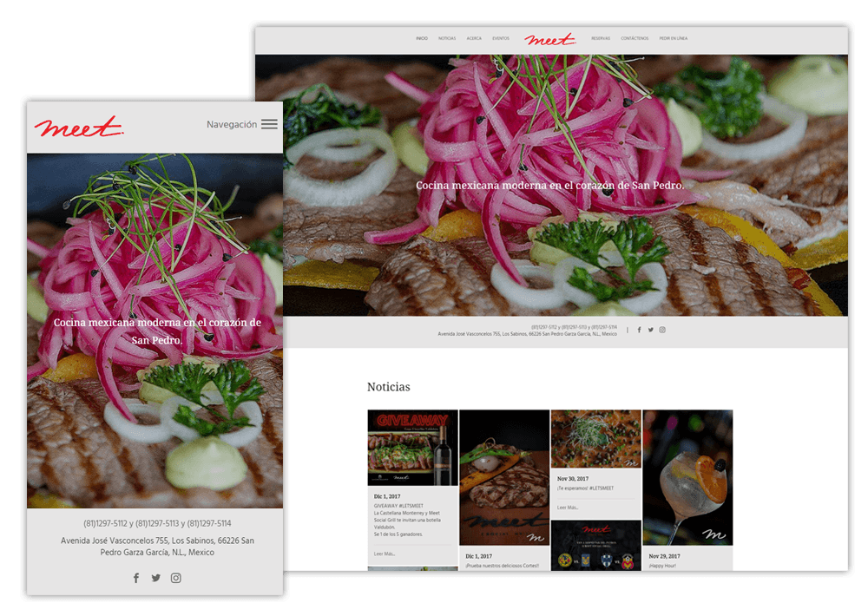Expand the Navegación menu label
The width and height of the screenshot is (868, 616).
click(231, 124)
